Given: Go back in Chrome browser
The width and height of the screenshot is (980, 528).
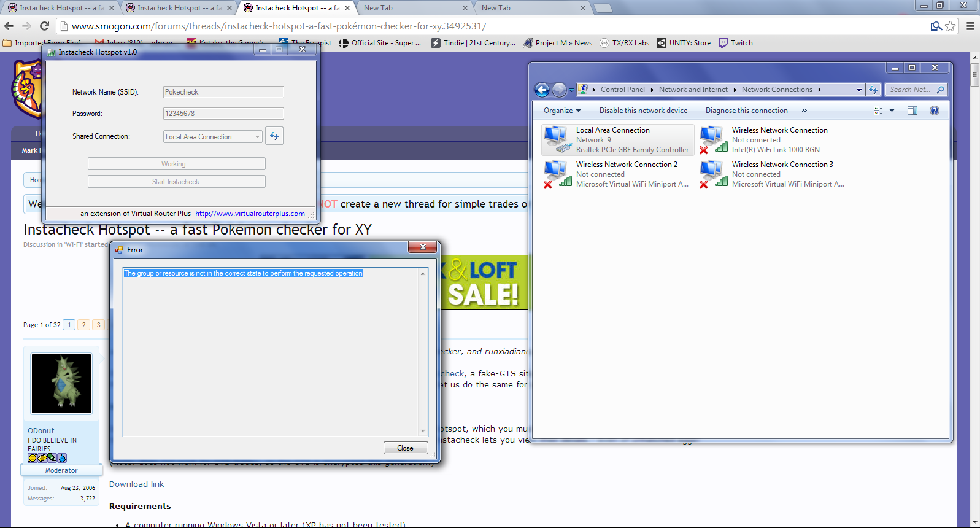Looking at the screenshot, I should (x=9, y=26).
